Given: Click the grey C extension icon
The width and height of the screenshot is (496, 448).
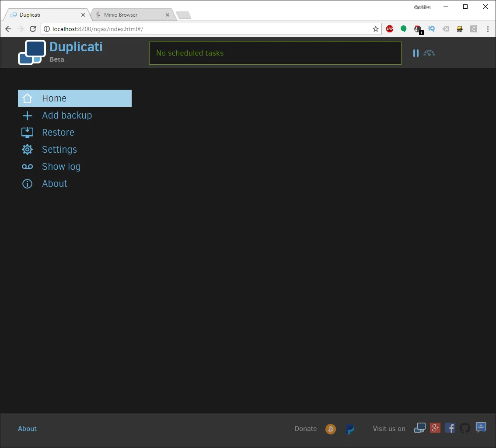Looking at the screenshot, I should pos(474,29).
